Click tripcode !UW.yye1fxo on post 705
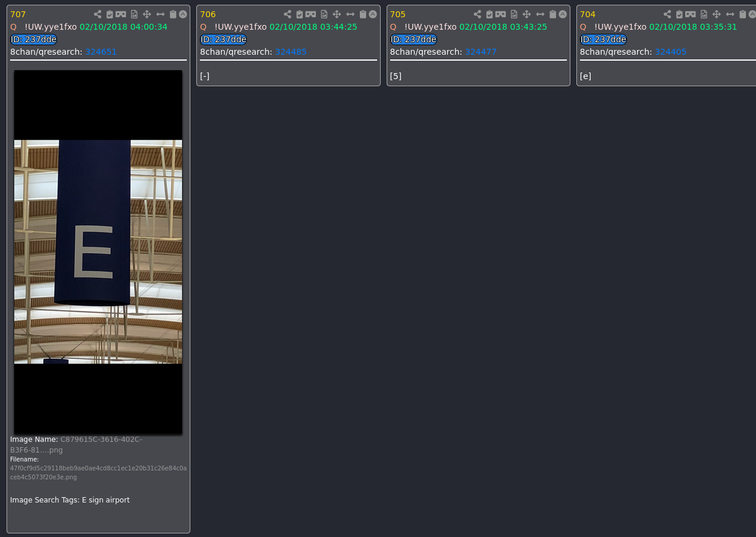The height and width of the screenshot is (537, 756). (430, 27)
